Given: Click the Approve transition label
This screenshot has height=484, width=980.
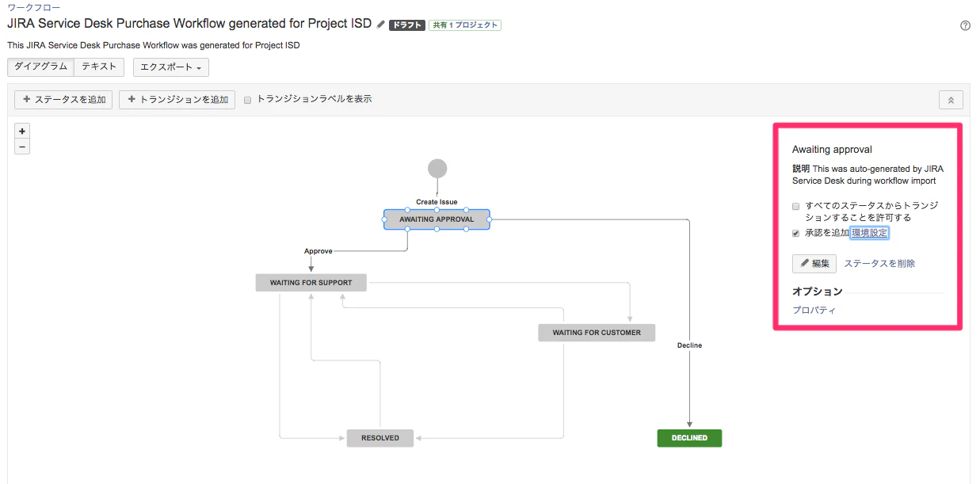Looking at the screenshot, I should coord(318,251).
